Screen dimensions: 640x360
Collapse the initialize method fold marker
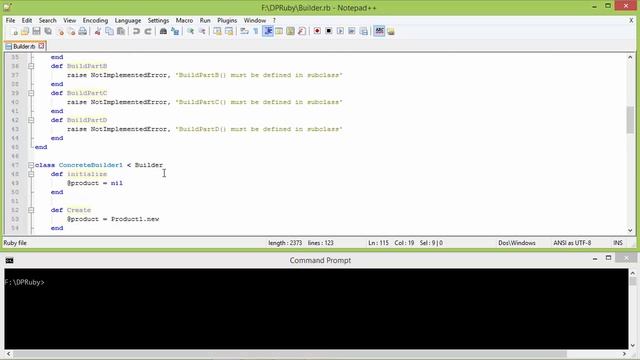tap(31, 174)
